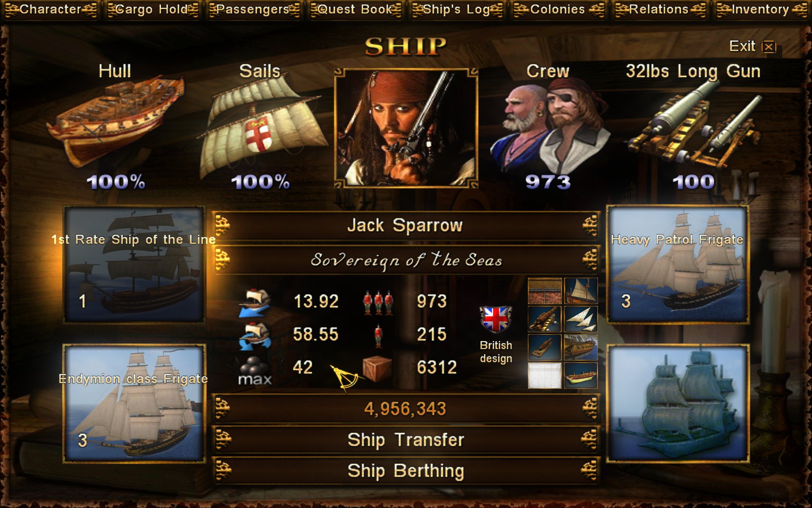Open the Cargo Hold tab
The image size is (812, 508).
point(151,9)
